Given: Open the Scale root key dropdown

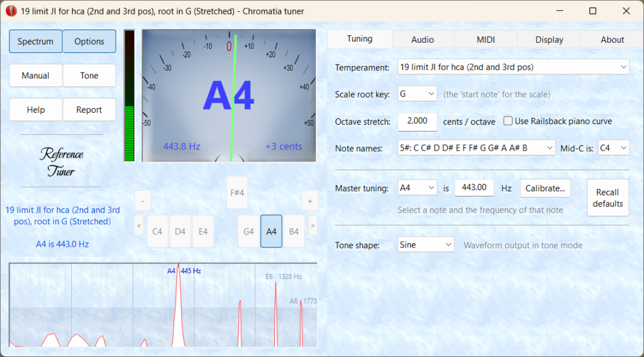Looking at the screenshot, I should point(418,94).
